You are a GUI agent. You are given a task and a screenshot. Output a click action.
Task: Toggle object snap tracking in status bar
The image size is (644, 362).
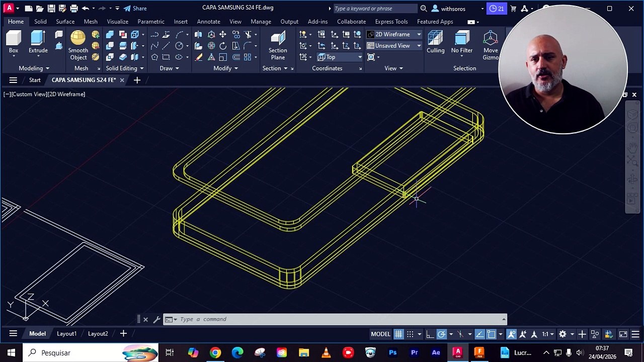[x=479, y=334]
